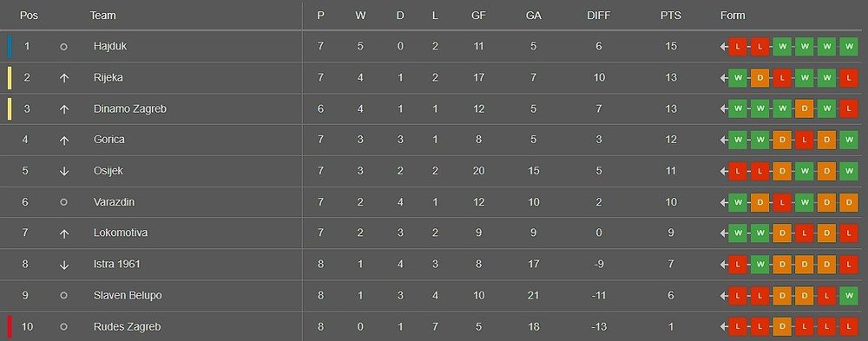Click the Team column header
This screenshot has height=341, width=868.
coord(103,16)
